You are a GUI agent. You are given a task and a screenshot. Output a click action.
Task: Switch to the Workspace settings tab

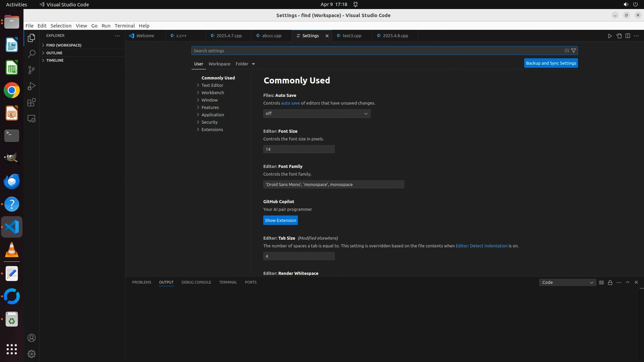[219, 64]
